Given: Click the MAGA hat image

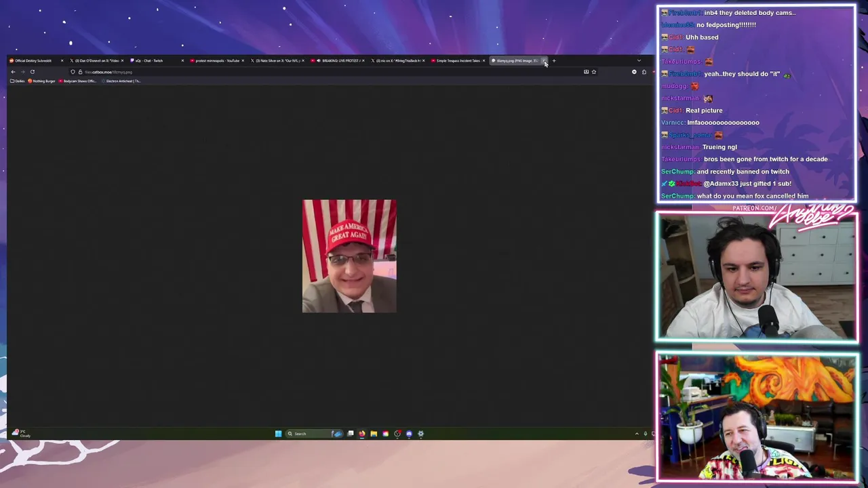Looking at the screenshot, I should coord(349,256).
